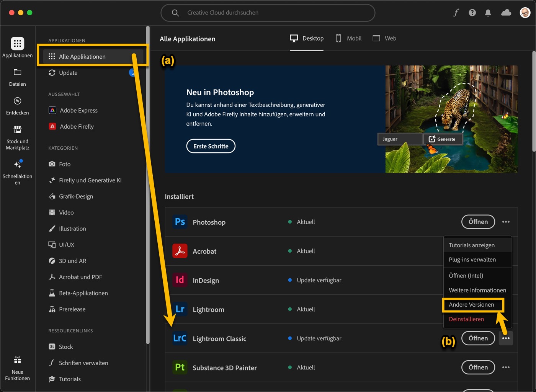536x392 pixels.
Task: Click the search magnifier icon
Action: tap(175, 13)
